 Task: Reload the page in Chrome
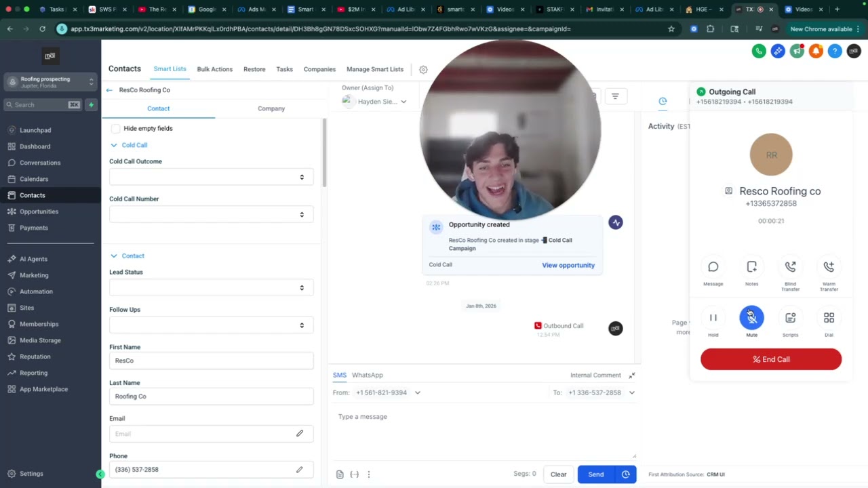click(42, 29)
